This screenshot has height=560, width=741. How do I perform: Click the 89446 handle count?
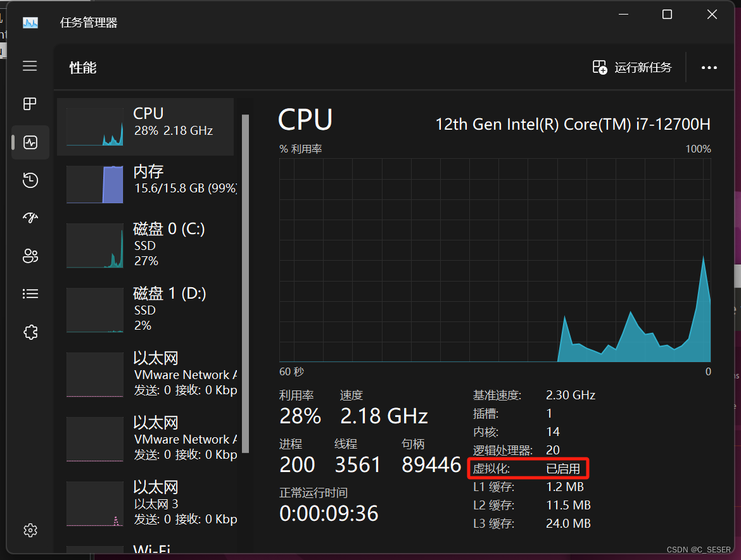(x=431, y=464)
